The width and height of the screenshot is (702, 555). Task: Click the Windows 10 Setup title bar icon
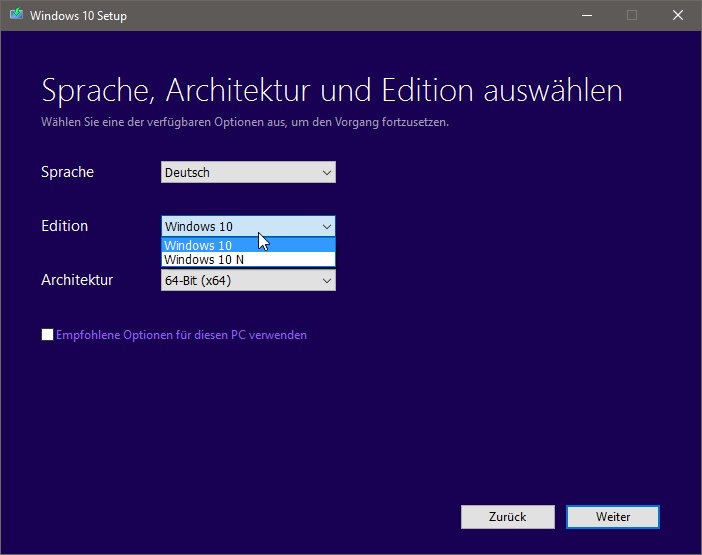pyautogui.click(x=17, y=15)
